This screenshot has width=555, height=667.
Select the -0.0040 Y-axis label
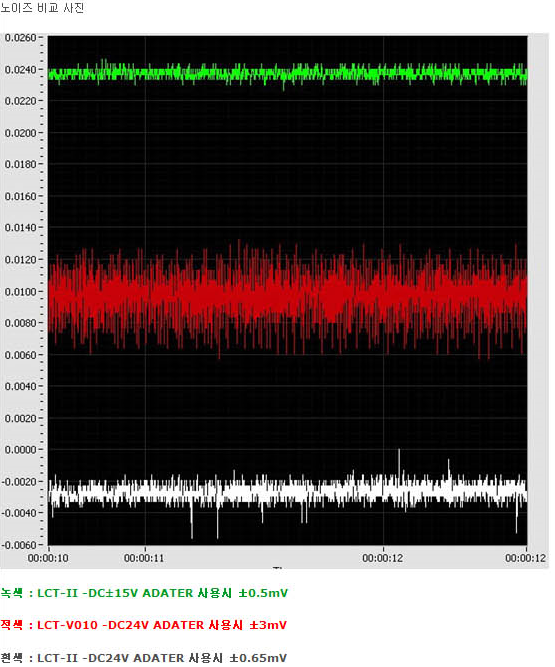click(19, 513)
